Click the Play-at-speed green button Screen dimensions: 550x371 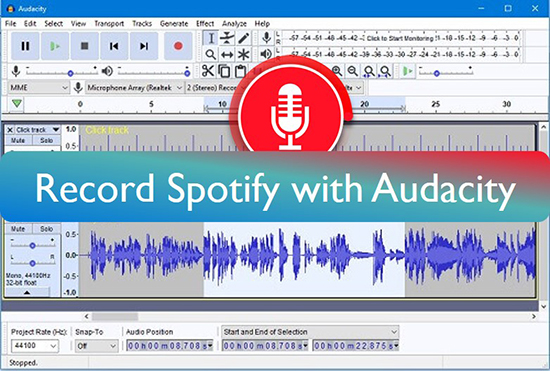[407, 72]
